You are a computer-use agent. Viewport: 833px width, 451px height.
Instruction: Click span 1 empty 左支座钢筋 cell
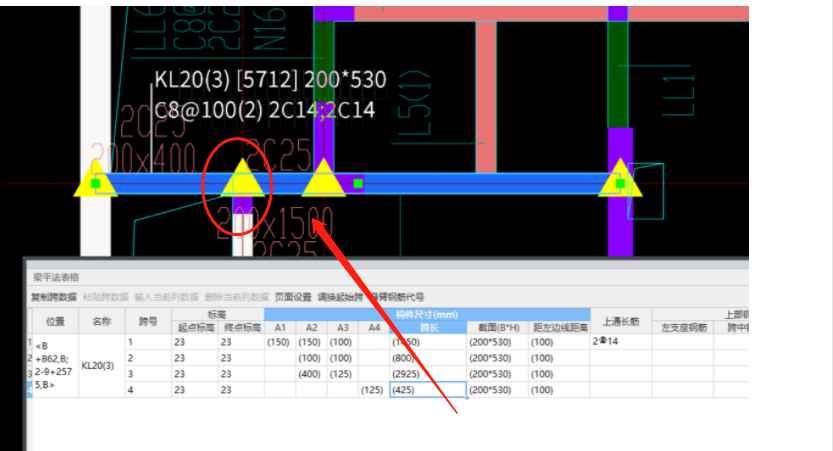683,342
